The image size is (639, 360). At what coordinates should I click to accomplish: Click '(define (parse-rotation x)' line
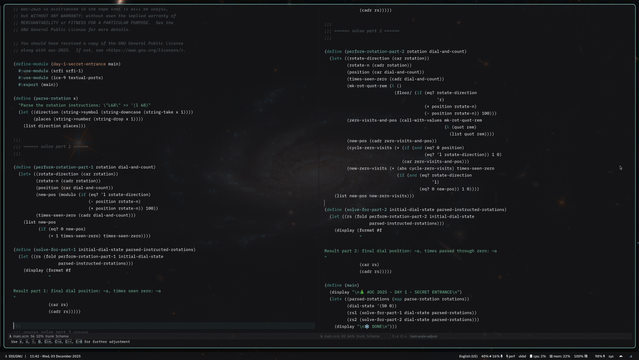[x=45, y=98]
